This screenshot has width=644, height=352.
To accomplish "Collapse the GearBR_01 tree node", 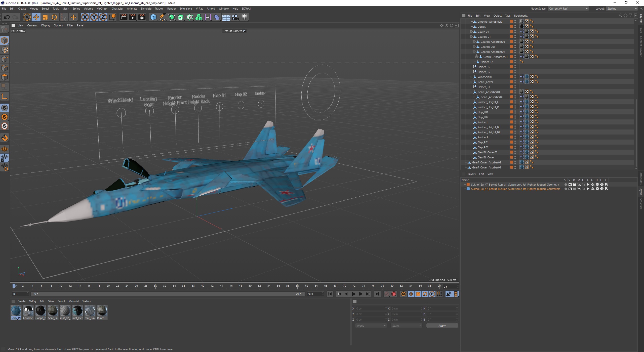I will point(471,37).
